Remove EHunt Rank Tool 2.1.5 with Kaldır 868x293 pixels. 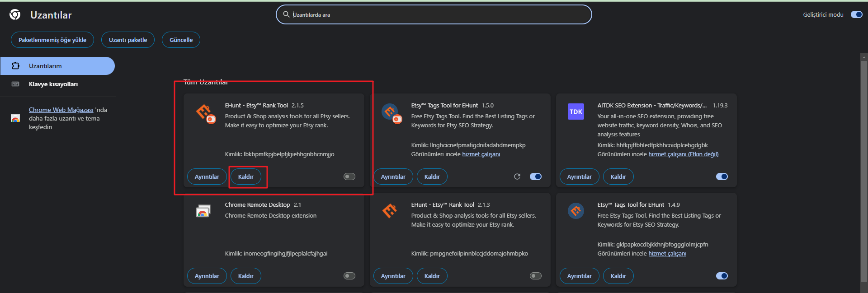(x=246, y=177)
